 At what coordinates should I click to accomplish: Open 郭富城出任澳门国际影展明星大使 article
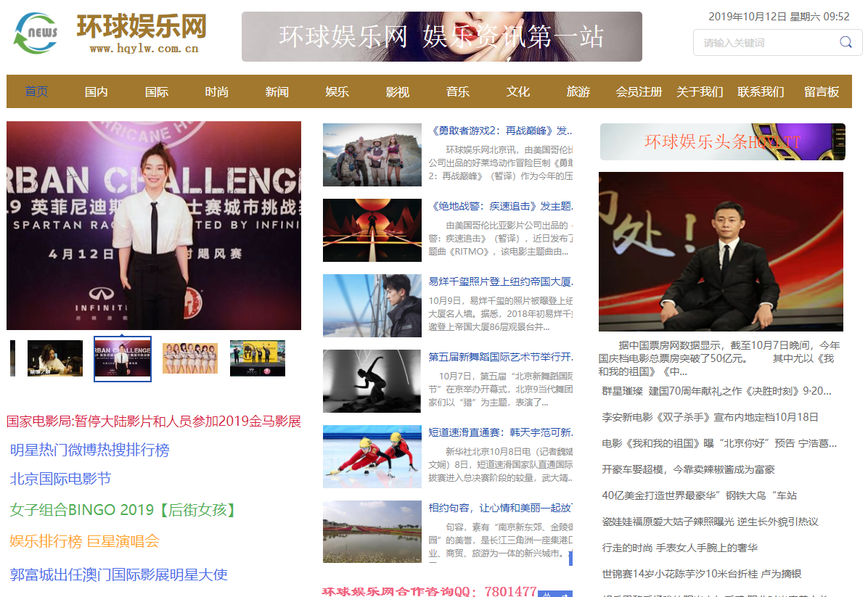(117, 575)
